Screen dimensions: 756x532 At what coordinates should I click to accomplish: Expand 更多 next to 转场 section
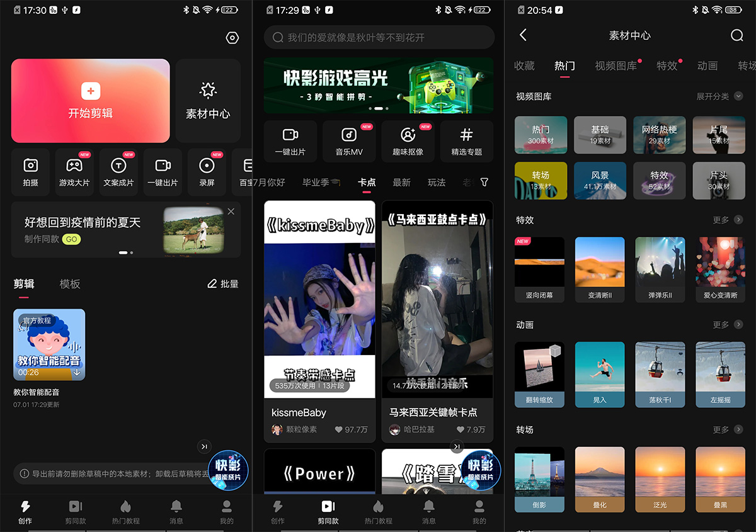(x=727, y=429)
